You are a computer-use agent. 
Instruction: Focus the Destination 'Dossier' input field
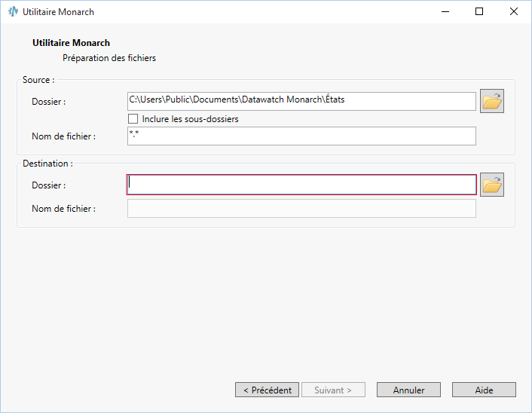point(301,185)
